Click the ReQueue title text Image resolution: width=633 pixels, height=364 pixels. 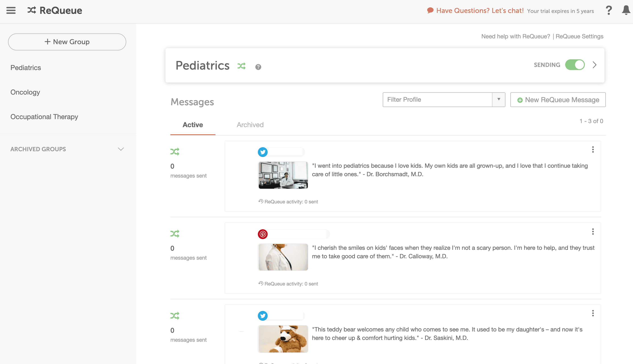click(61, 10)
